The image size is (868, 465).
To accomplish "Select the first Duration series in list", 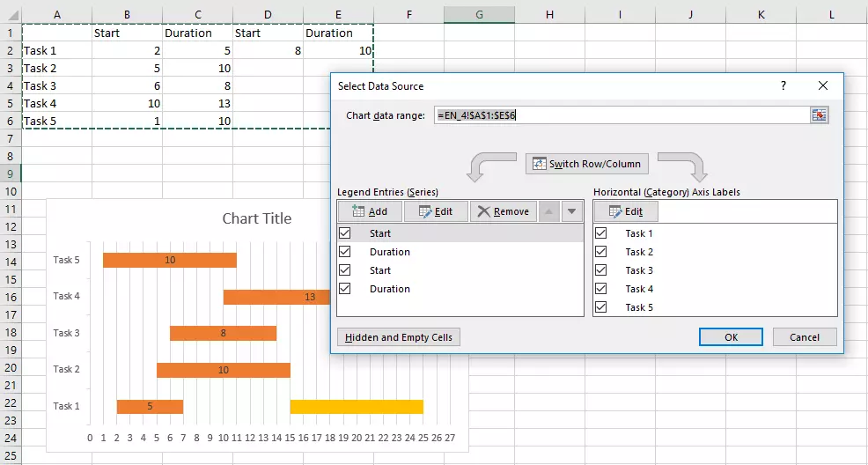I will [x=390, y=252].
